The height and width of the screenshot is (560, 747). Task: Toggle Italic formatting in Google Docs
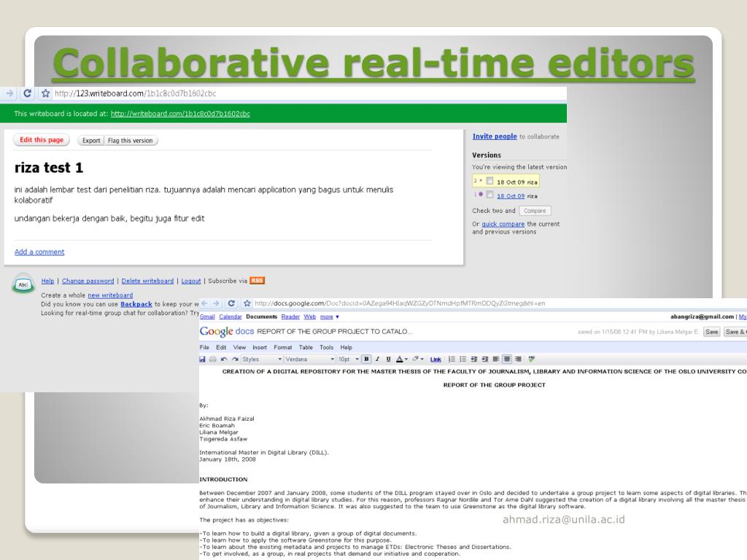click(x=377, y=359)
